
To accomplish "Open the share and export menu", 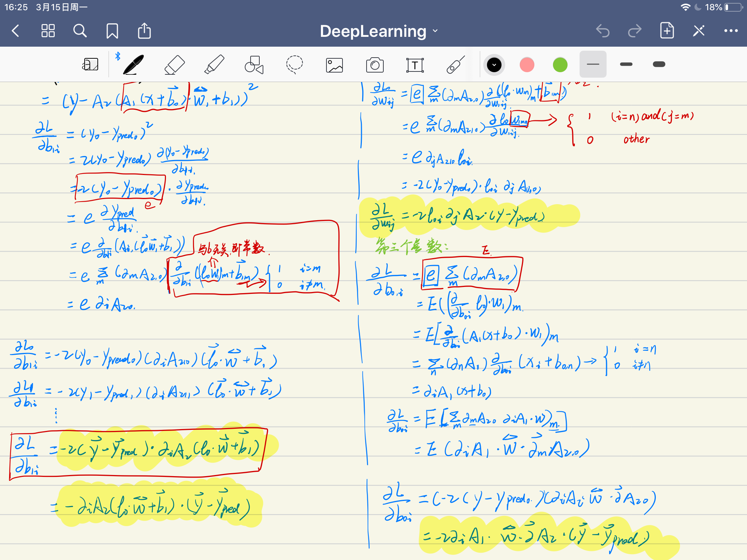I will click(144, 31).
